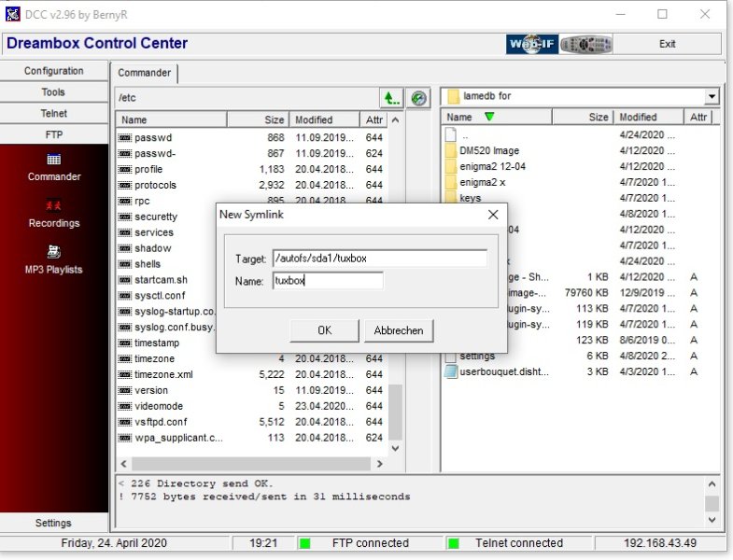The height and width of the screenshot is (560, 733).
Task: Open the Telnet menu item
Action: pos(54,114)
